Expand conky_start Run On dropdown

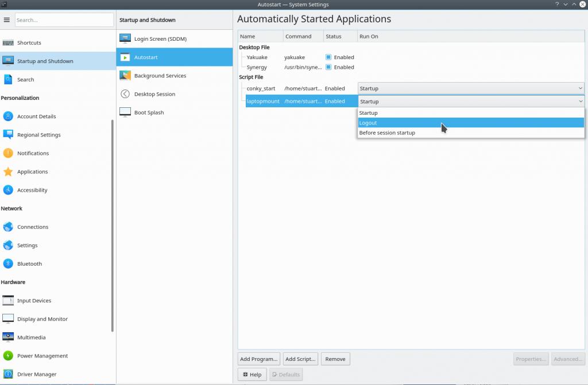(471, 88)
